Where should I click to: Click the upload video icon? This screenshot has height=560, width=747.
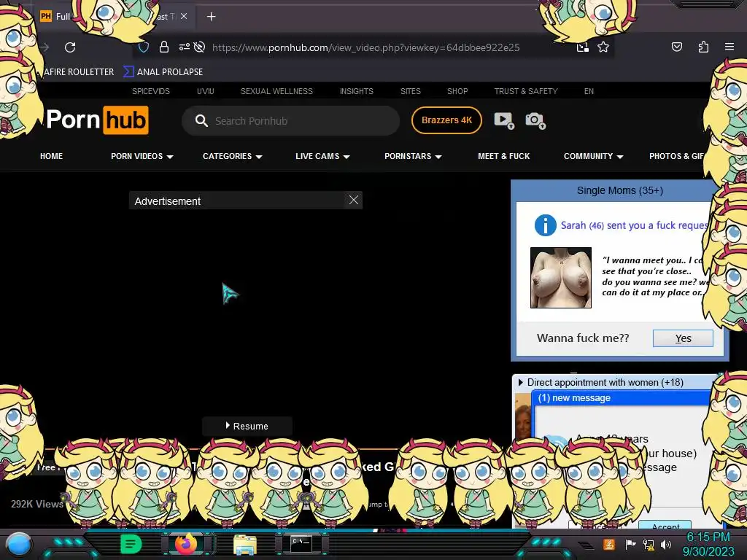[504, 120]
